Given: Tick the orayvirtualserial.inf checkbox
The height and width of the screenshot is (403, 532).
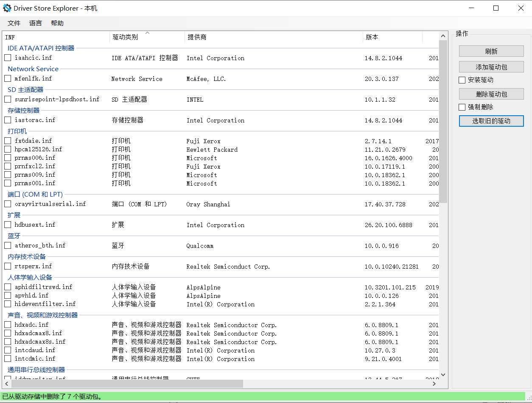Looking at the screenshot, I should click(x=8, y=204).
